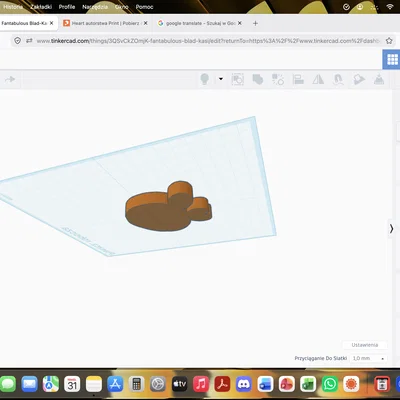Open the orange flower app in dock

pyautogui.click(x=351, y=384)
